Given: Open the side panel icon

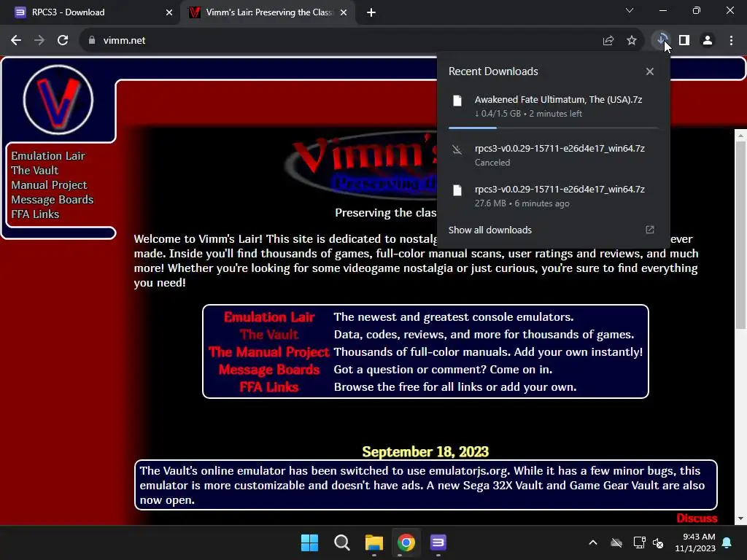Looking at the screenshot, I should click(684, 41).
